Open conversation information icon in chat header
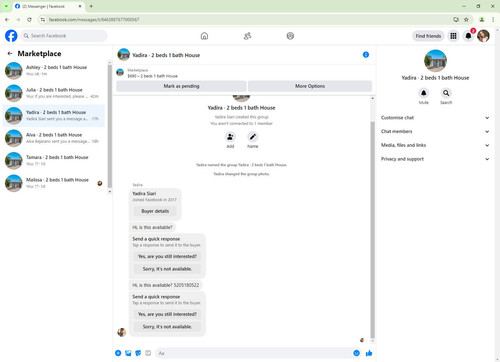Viewport: 500px width, 362px height. [366, 55]
